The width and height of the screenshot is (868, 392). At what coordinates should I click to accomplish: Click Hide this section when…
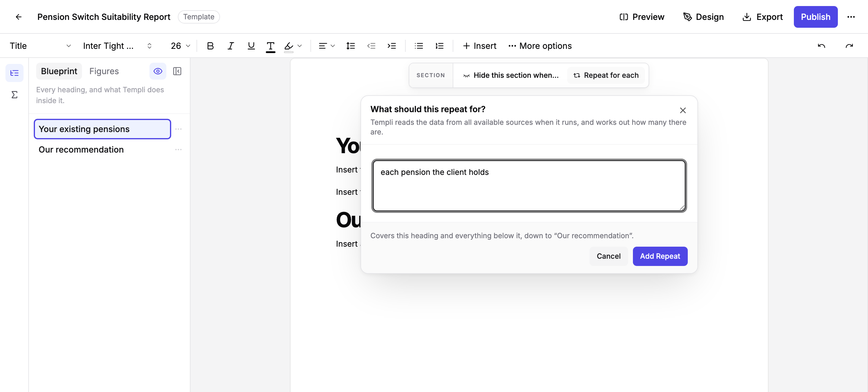[x=511, y=75]
